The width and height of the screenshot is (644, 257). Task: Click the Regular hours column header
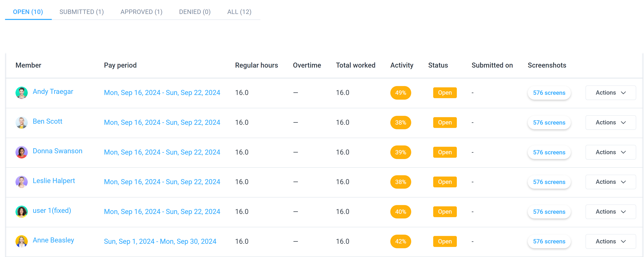[256, 65]
